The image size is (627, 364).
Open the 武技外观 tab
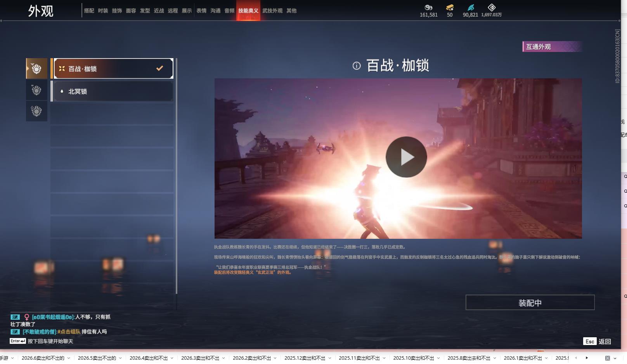(x=272, y=10)
